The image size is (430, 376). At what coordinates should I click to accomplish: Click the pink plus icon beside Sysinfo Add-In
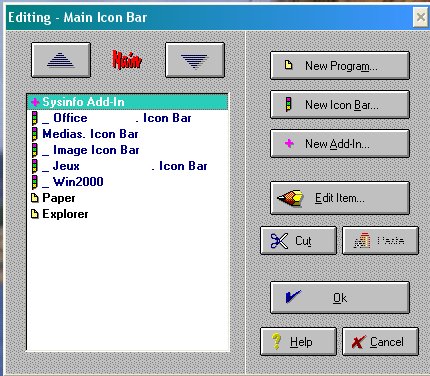[35, 102]
